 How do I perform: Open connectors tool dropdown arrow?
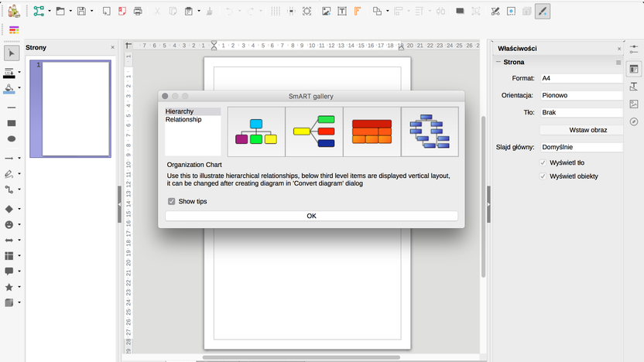[19, 190]
